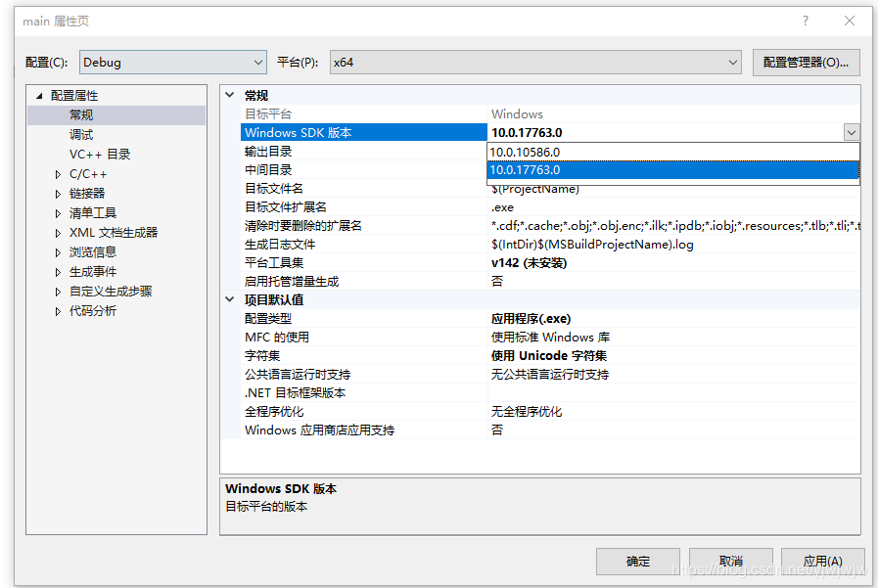
Task: Close the main property pages dialog
Action: (850, 21)
